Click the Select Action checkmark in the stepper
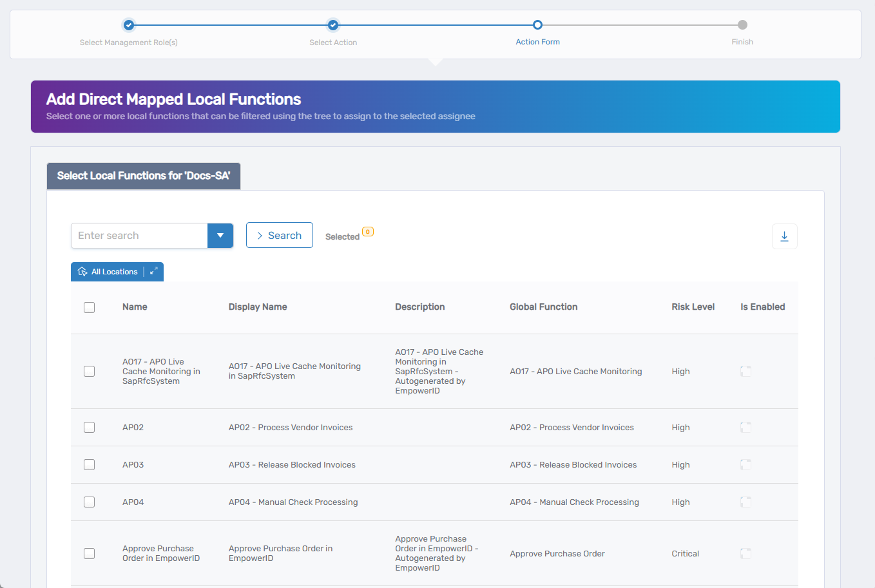Image resolution: width=875 pixels, height=588 pixels. point(333,24)
